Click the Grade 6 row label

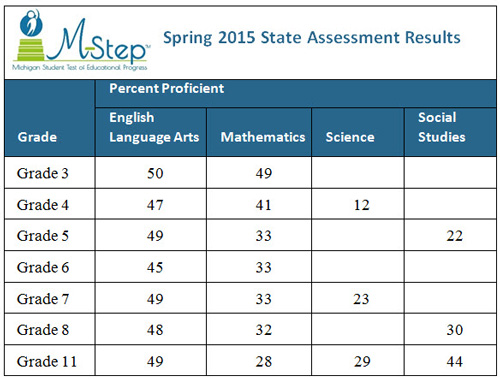tap(43, 267)
